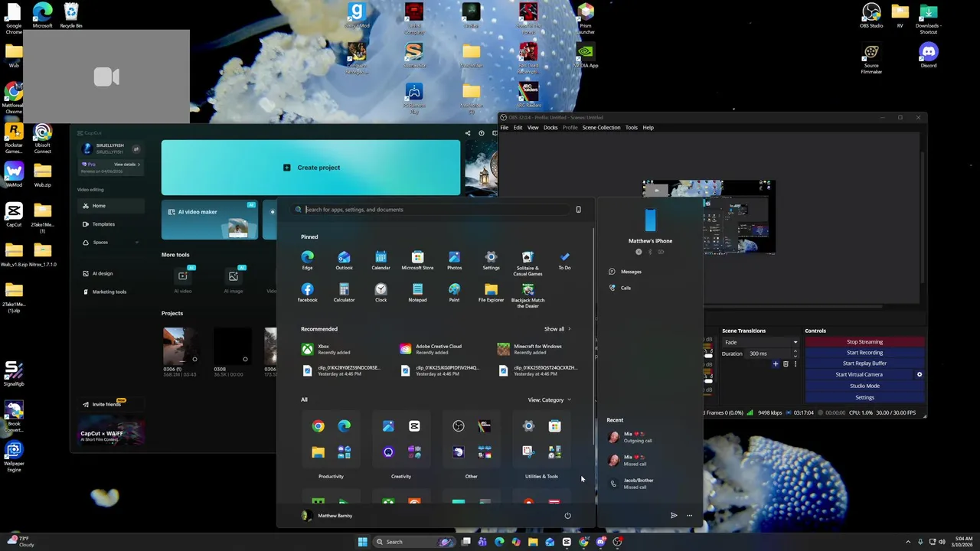This screenshot has height=551, width=980.
Task: Launch Solitaire & Casual Games
Action: [x=528, y=262]
